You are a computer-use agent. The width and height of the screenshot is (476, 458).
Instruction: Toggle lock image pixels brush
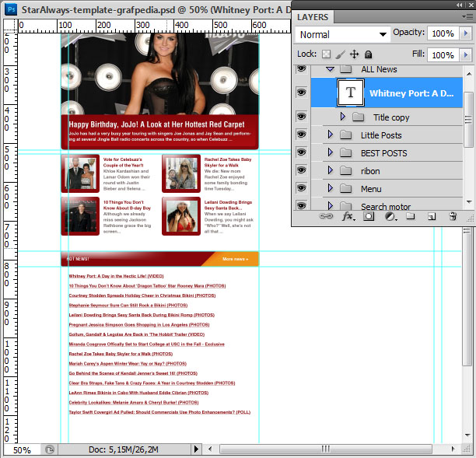(x=341, y=54)
